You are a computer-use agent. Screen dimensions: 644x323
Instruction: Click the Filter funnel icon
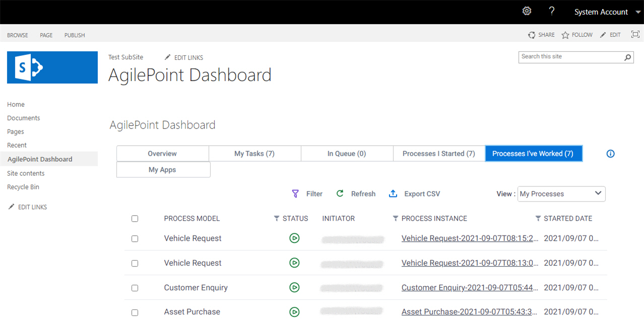296,193
